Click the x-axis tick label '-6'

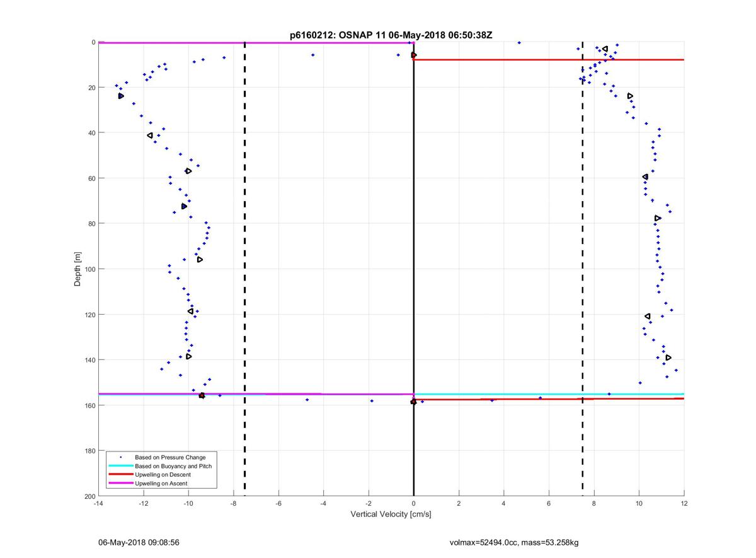pos(278,503)
